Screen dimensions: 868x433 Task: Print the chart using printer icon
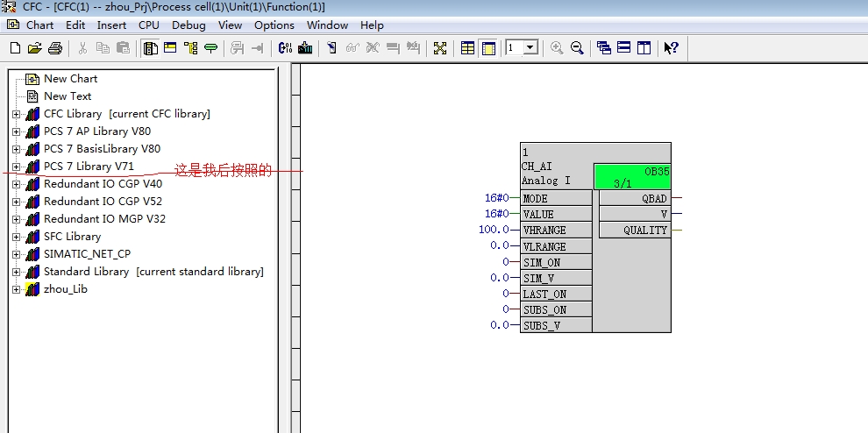55,48
